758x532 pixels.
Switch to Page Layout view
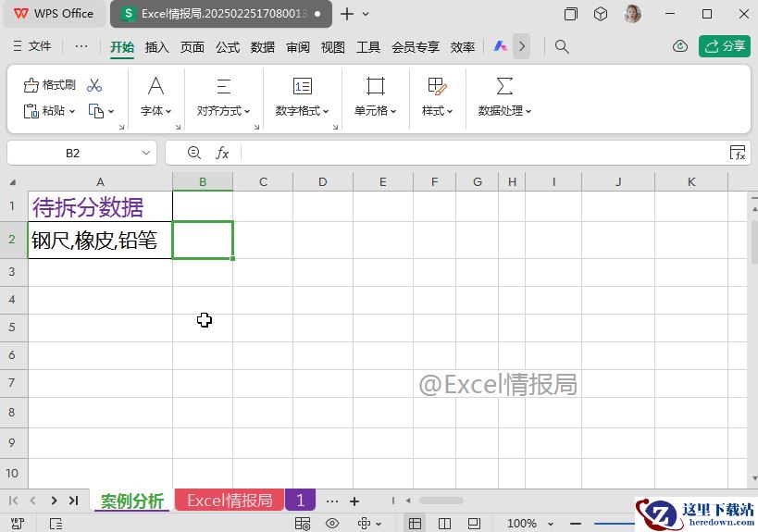[474, 524]
